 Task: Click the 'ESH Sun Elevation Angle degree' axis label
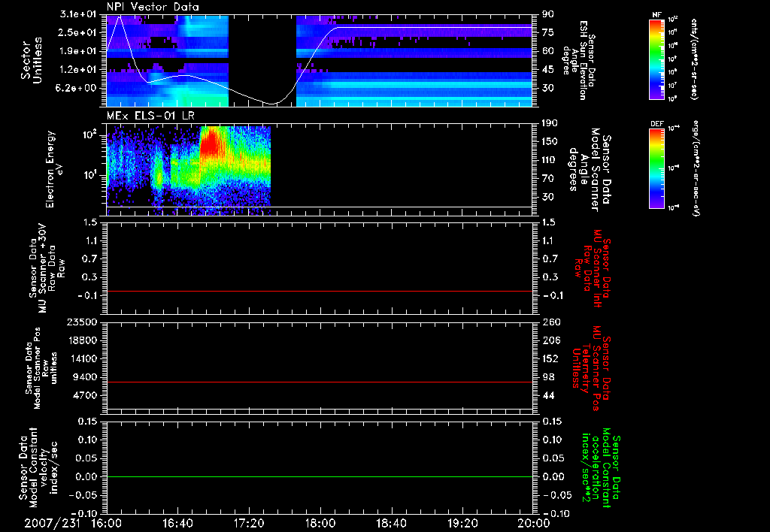pos(580,60)
